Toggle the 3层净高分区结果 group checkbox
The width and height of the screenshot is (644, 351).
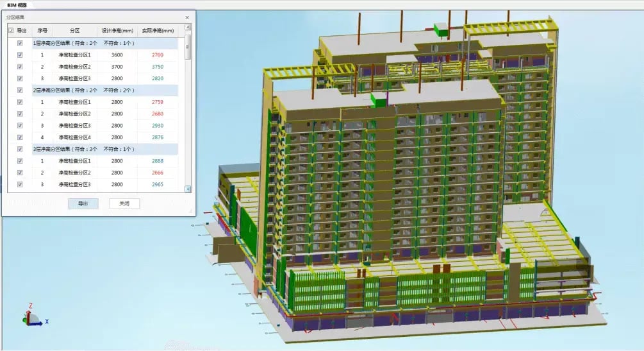tap(20, 149)
